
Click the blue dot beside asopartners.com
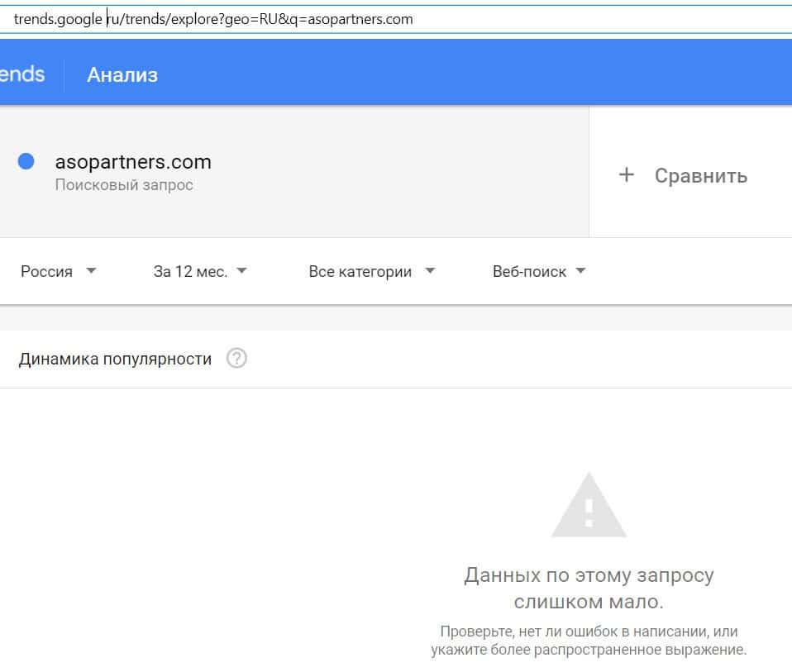(26, 161)
